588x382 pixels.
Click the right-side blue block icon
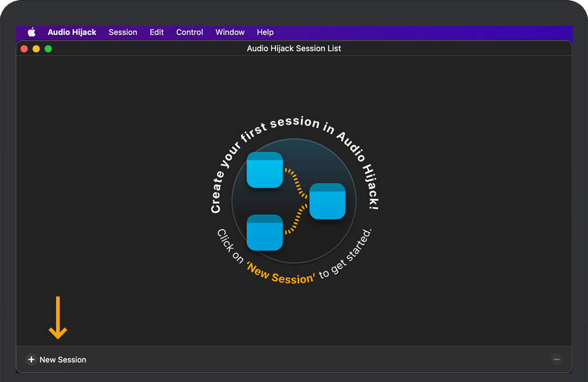pos(327,201)
